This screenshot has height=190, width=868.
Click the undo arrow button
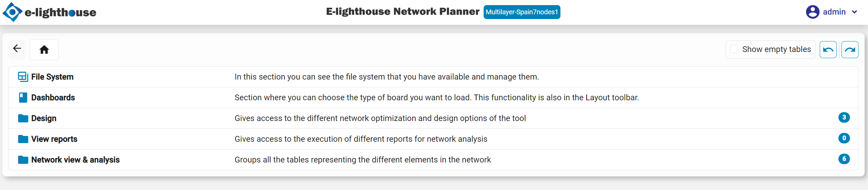click(828, 50)
